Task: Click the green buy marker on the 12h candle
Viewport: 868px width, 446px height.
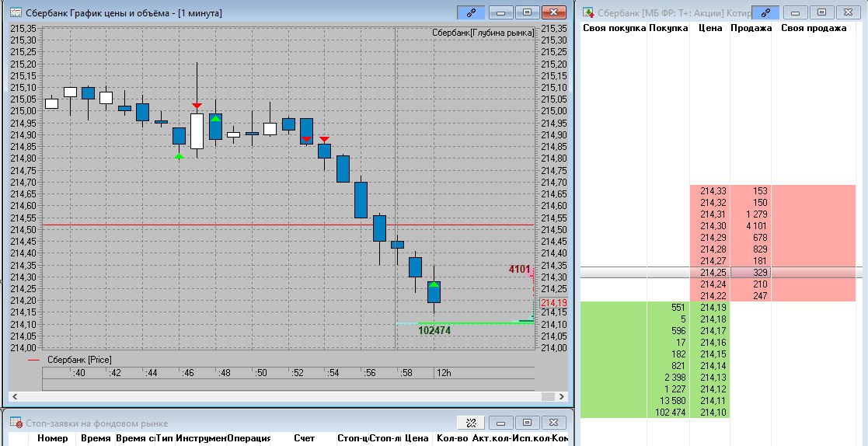Action: 434,284
